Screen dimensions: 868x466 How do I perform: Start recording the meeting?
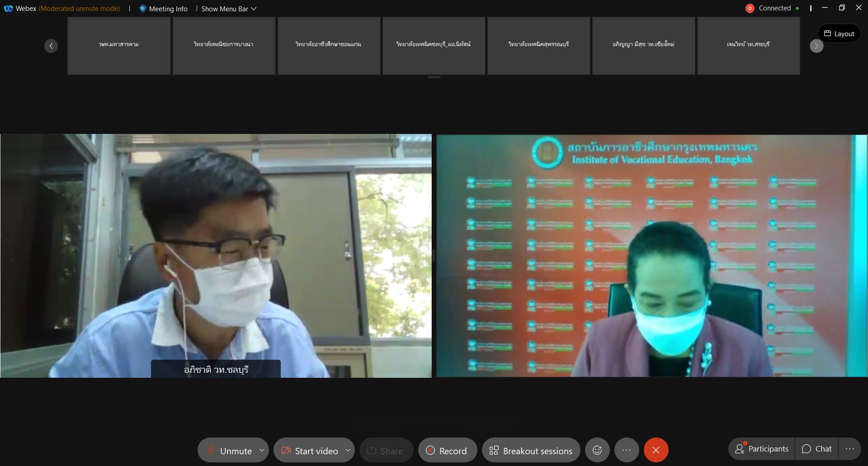pyautogui.click(x=447, y=451)
